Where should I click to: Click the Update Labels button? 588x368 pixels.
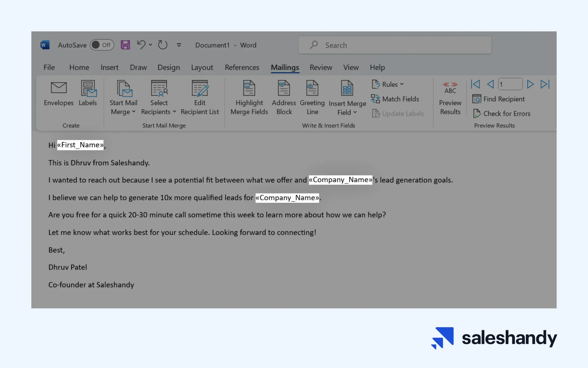(x=398, y=113)
